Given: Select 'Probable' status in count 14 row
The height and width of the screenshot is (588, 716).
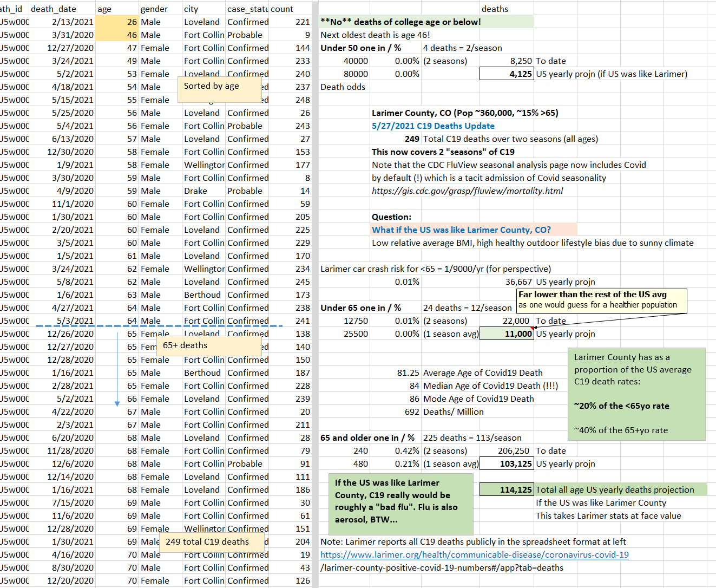Looking at the screenshot, I should coord(247,191).
